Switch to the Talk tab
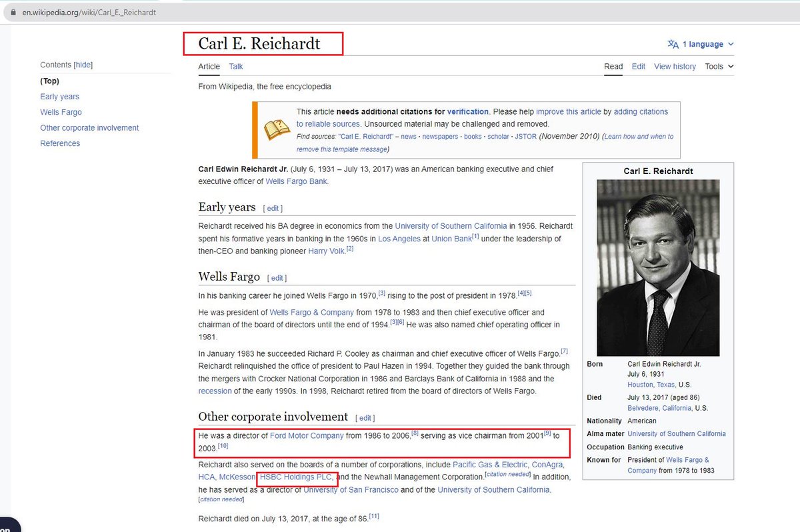This screenshot has height=532, width=800. pyautogui.click(x=236, y=67)
